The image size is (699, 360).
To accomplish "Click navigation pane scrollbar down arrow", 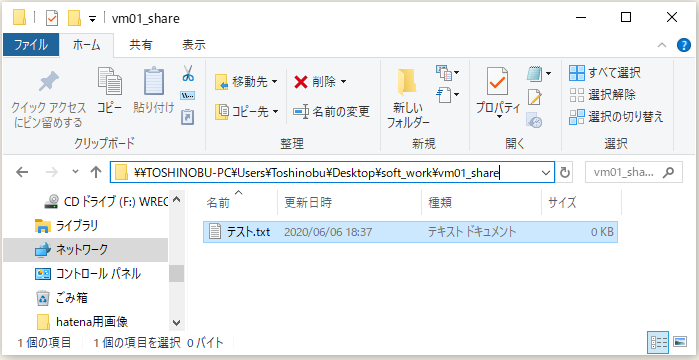I will tap(177, 322).
